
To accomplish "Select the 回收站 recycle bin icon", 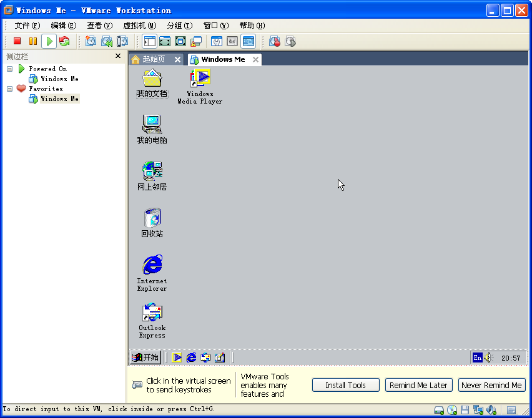I will 152,223.
